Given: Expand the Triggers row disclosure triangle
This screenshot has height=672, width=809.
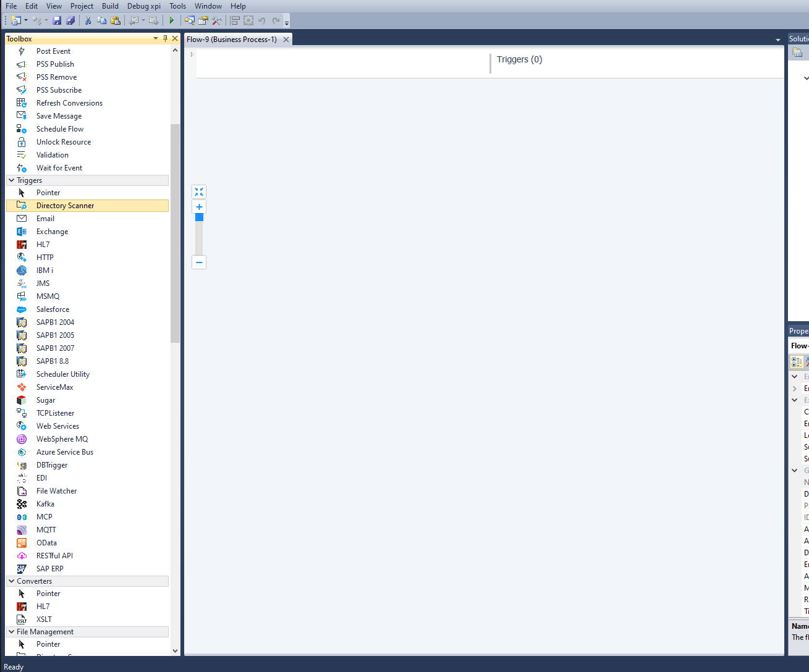Looking at the screenshot, I should click(192, 54).
